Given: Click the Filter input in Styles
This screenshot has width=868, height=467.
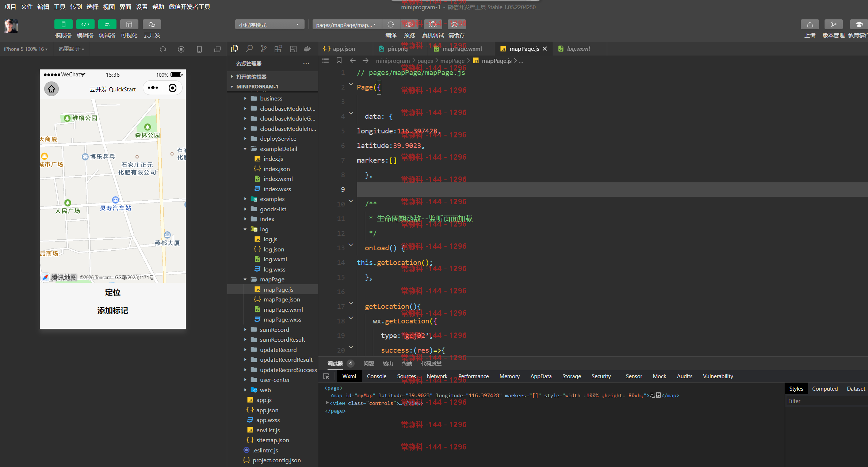Looking at the screenshot, I should pos(826,401).
